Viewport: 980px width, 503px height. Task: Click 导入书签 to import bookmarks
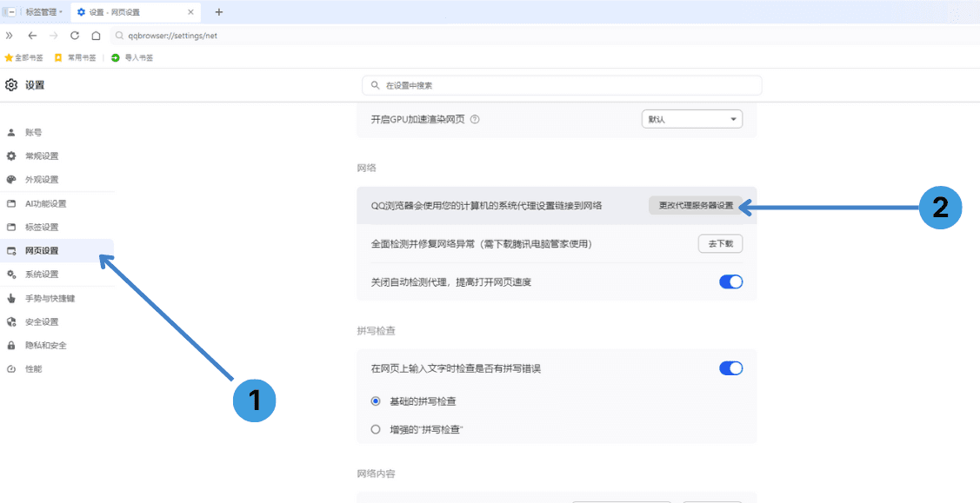[x=132, y=57]
